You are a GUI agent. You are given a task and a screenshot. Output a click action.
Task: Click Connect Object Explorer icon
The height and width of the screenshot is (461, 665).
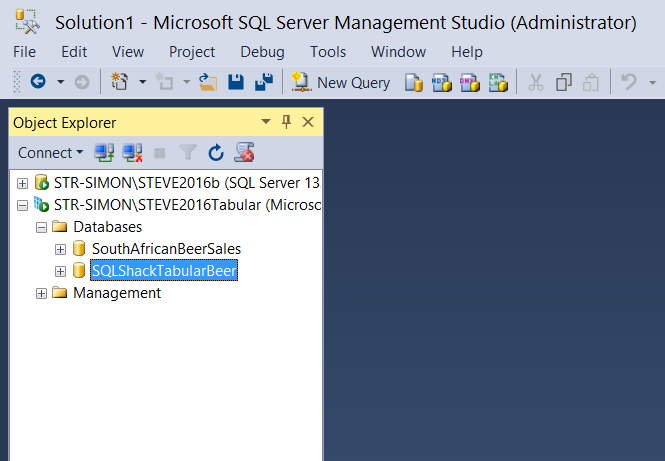pos(103,153)
